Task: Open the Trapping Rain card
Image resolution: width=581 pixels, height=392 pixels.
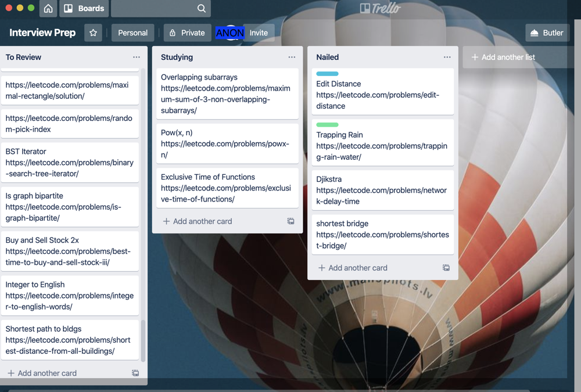Action: [382, 143]
